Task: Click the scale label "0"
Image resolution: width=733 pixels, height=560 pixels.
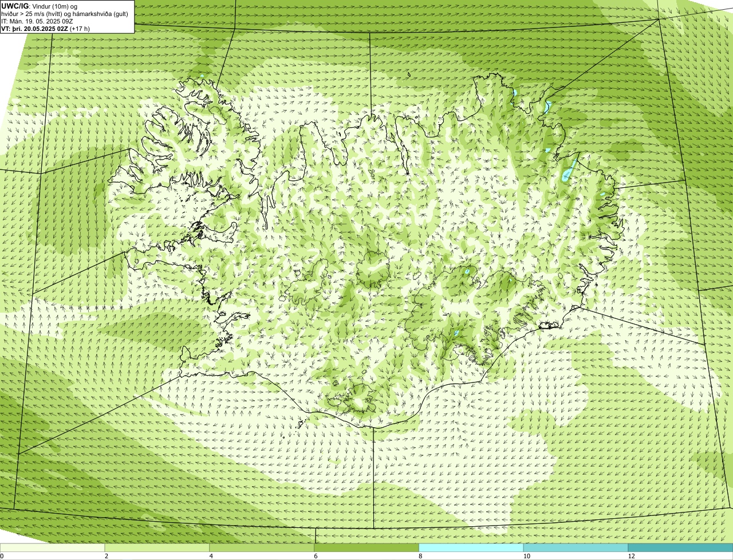Action: tap(2, 556)
